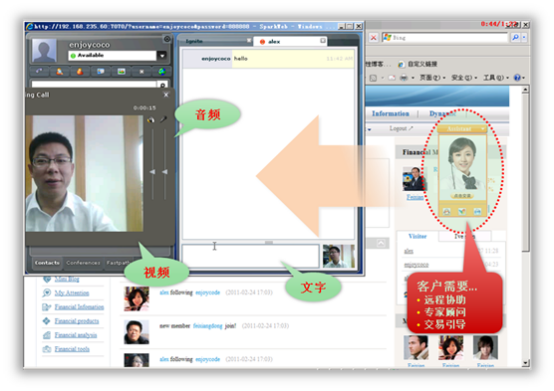The height and width of the screenshot is (391, 554).
Task: Expand the Assistant widget dropdown
Action: (483, 129)
